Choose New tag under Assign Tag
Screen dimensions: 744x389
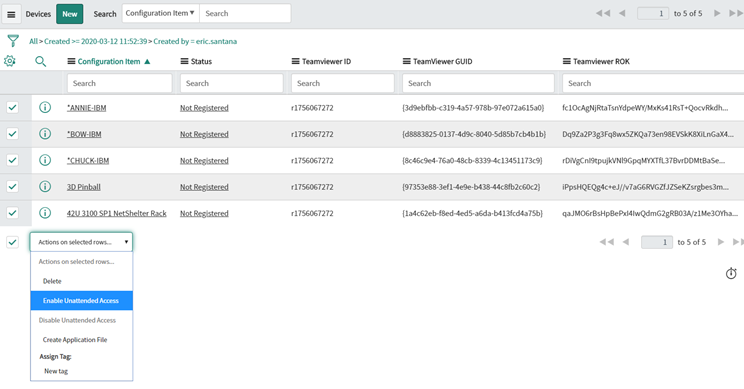pos(82,371)
